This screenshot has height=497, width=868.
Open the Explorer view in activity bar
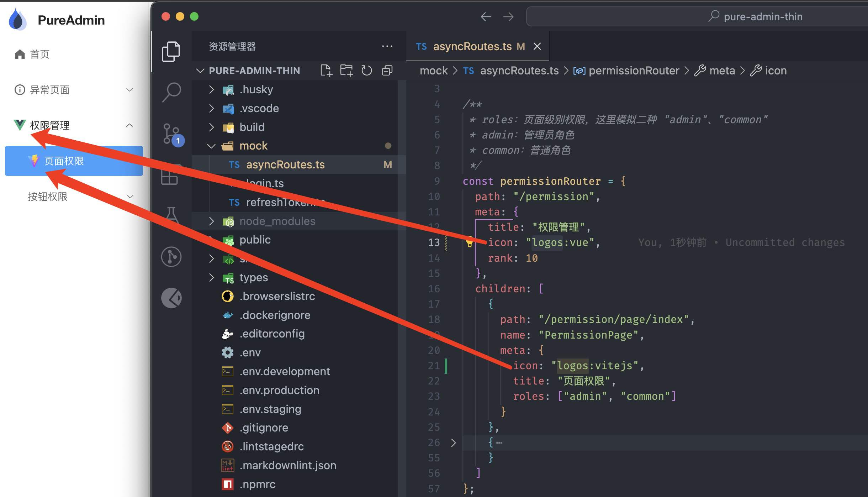point(171,51)
